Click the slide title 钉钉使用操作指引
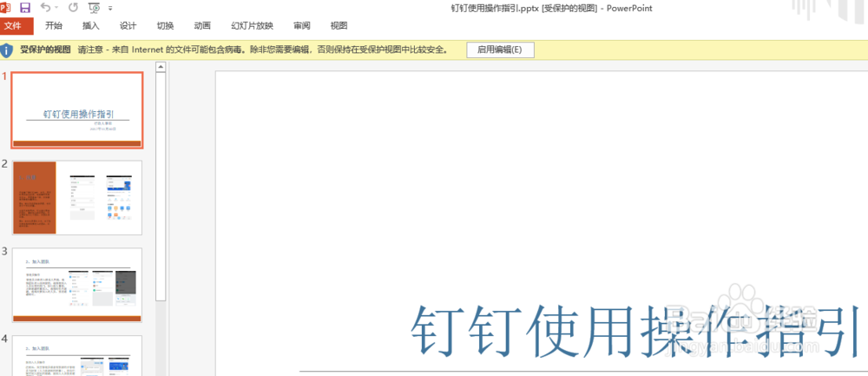 click(635, 332)
